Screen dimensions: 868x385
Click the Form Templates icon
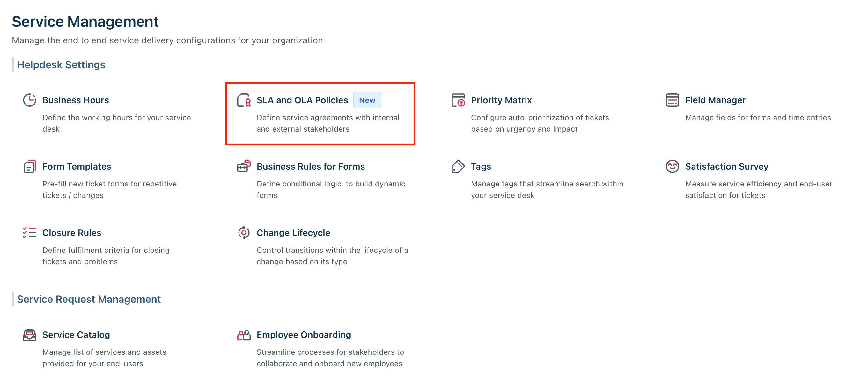pos(30,166)
